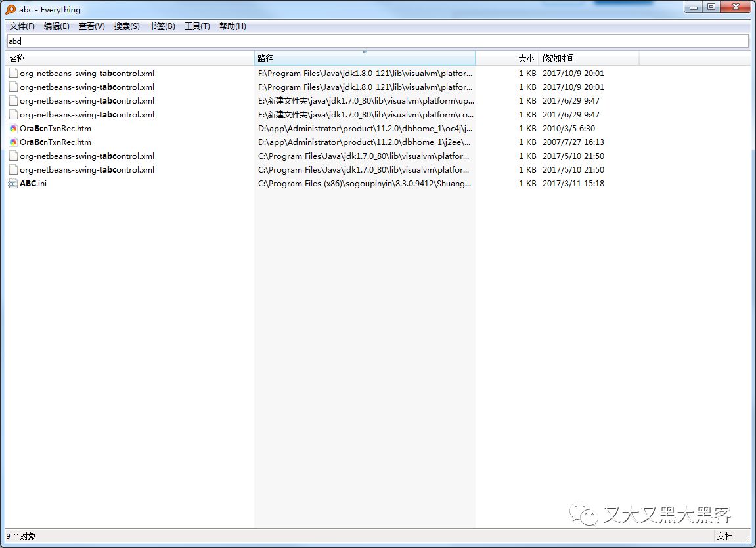Screen dimensions: 756x548
Task: Click the E:\新建文件夹 path ending platform\co...
Action: pyautogui.click(x=365, y=115)
